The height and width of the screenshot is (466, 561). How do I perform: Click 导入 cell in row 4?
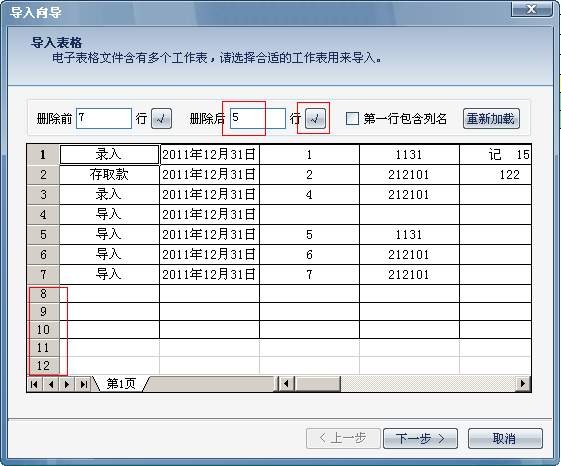tap(109, 215)
